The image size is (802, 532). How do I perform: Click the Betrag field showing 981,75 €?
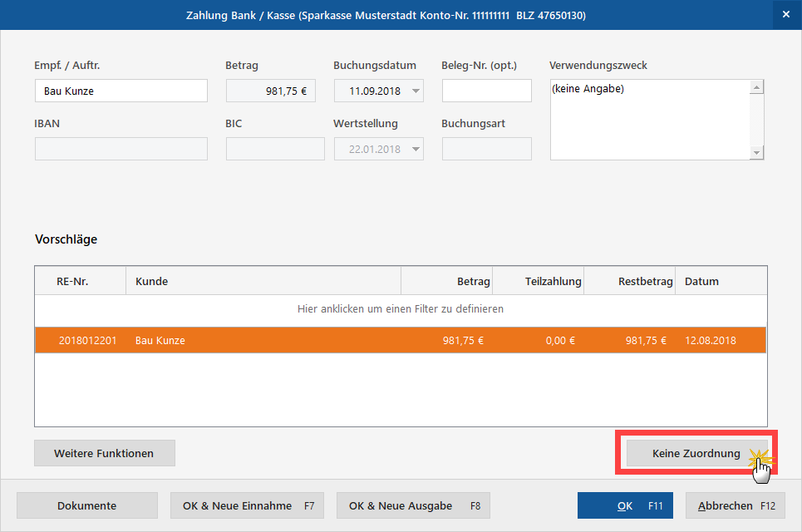pyautogui.click(x=271, y=91)
